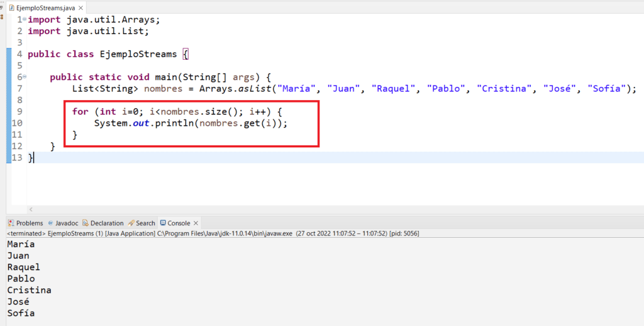The height and width of the screenshot is (326, 644).
Task: Click 'import java.util.Arrays;' on line 1
Action: coord(94,20)
